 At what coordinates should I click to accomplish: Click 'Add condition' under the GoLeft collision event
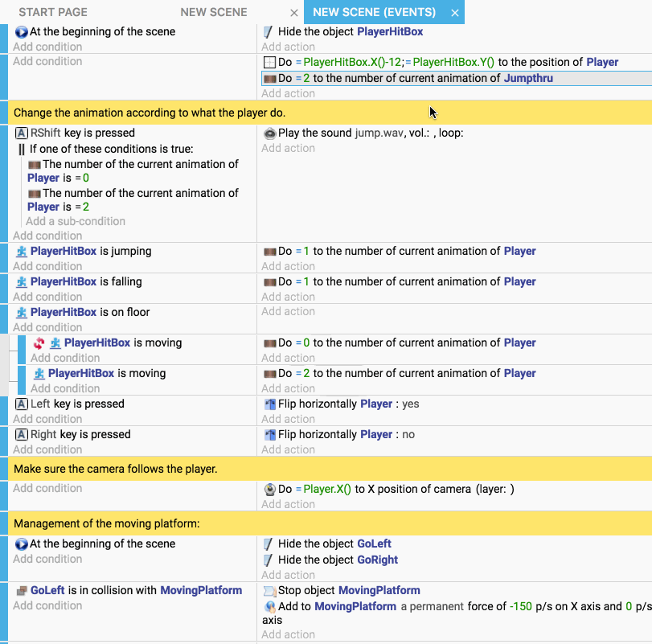click(47, 605)
